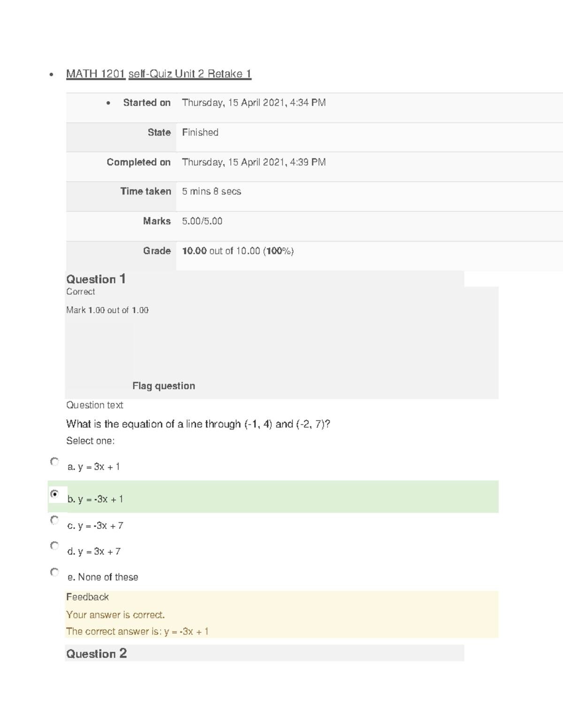Click the Completed on date value
Viewport: 563px width, 728px height.
253,162
